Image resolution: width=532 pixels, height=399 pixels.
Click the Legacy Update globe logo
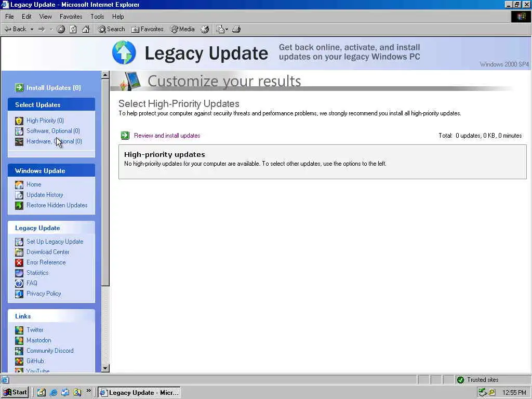(124, 52)
